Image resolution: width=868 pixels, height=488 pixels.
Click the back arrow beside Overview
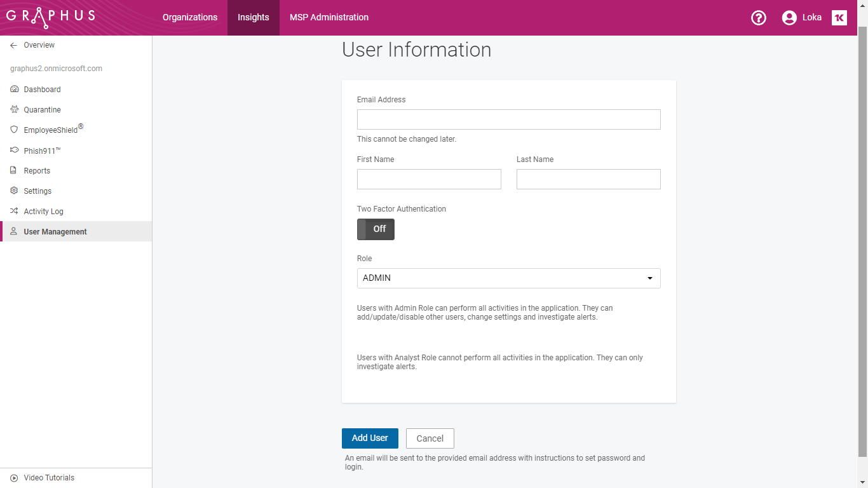[x=14, y=45]
